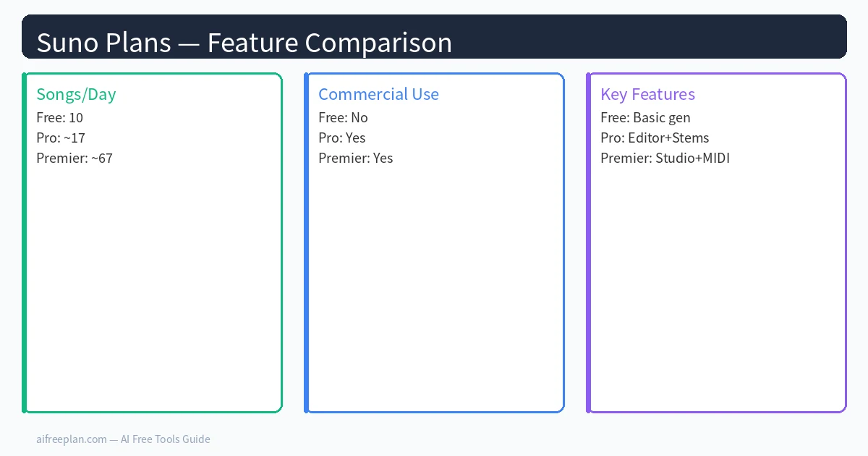Click the dark header banner background

[651, 36]
